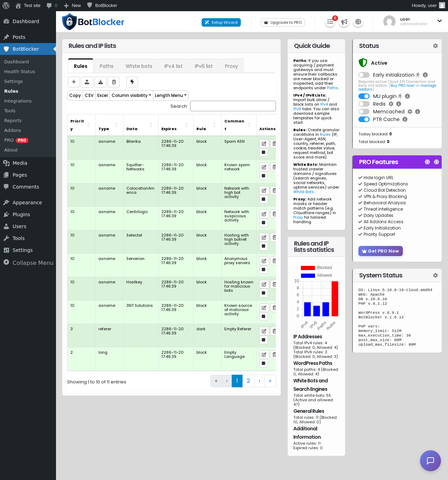Edit the Selectel rule
Viewport: 448px width, 480px height.
tap(264, 237)
